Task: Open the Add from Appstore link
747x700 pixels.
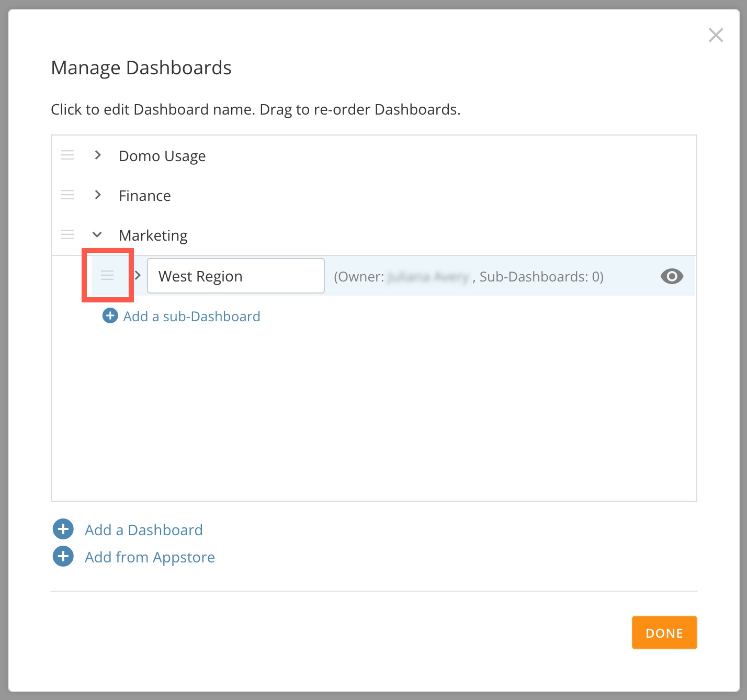Action: coord(150,557)
